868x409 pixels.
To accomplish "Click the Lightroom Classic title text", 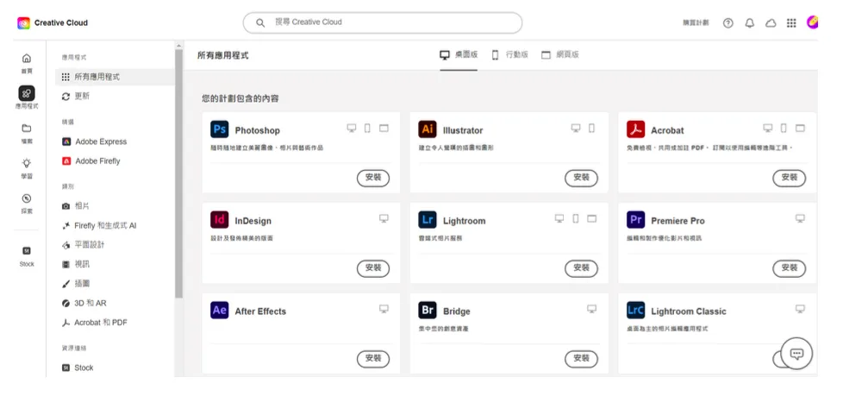I will [x=689, y=311].
